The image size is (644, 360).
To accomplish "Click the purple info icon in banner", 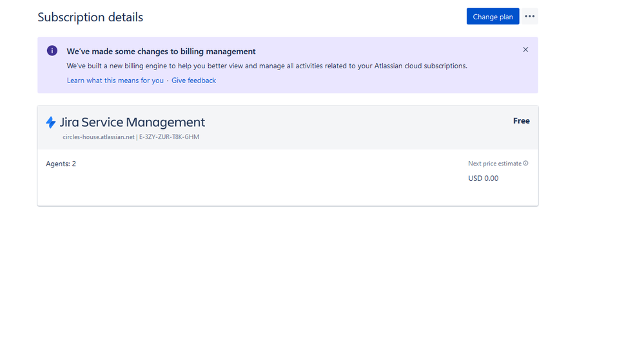I will click(x=52, y=50).
